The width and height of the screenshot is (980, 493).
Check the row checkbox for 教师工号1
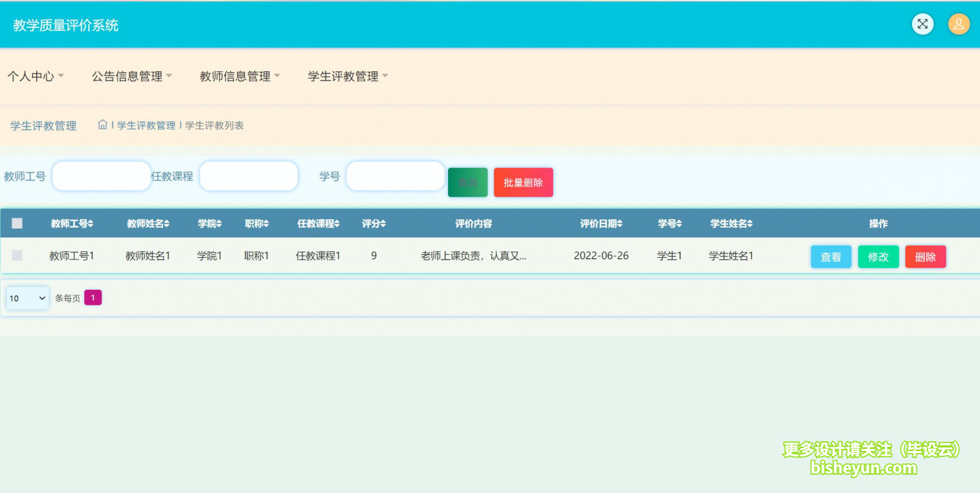pos(17,256)
